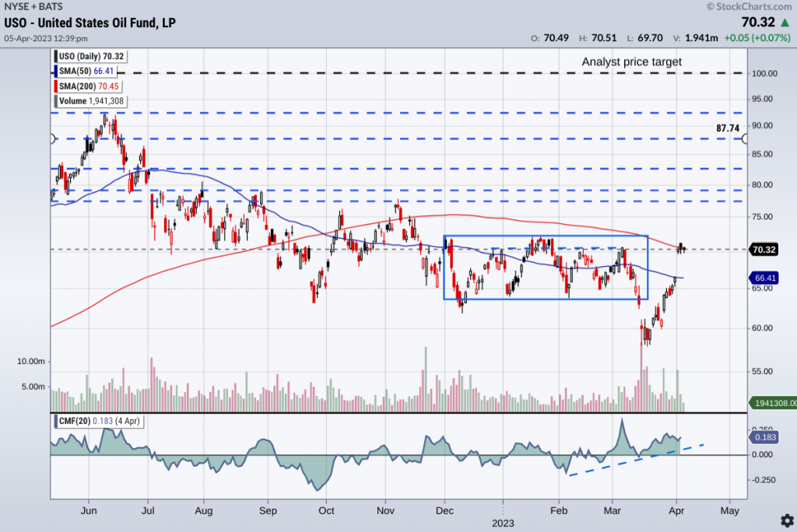This screenshot has height=532, width=797.
Task: Click the open price O: 70.49
Action: coord(549,38)
